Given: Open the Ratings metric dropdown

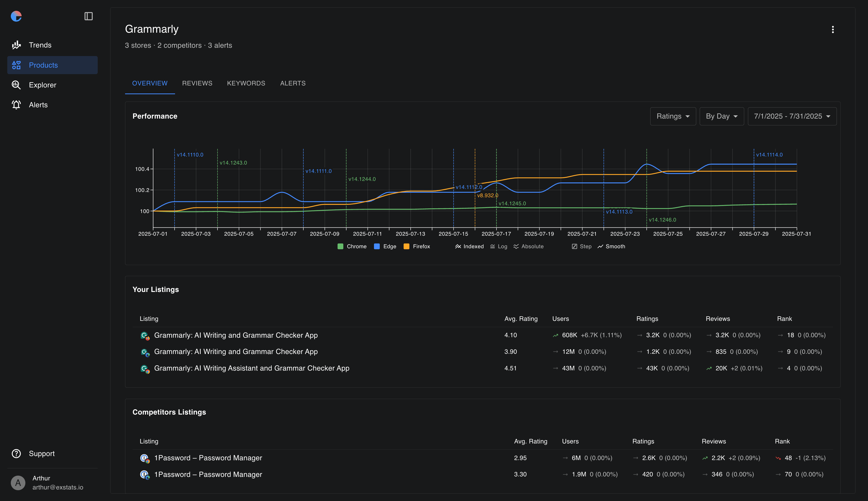Looking at the screenshot, I should (x=673, y=116).
